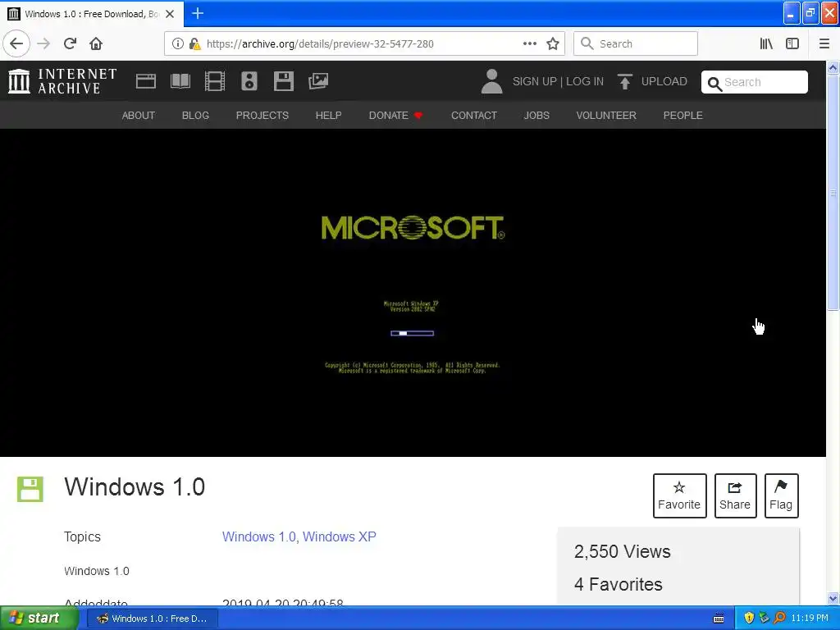Image resolution: width=840 pixels, height=630 pixels.
Task: Click the Favorite button
Action: tap(679, 495)
